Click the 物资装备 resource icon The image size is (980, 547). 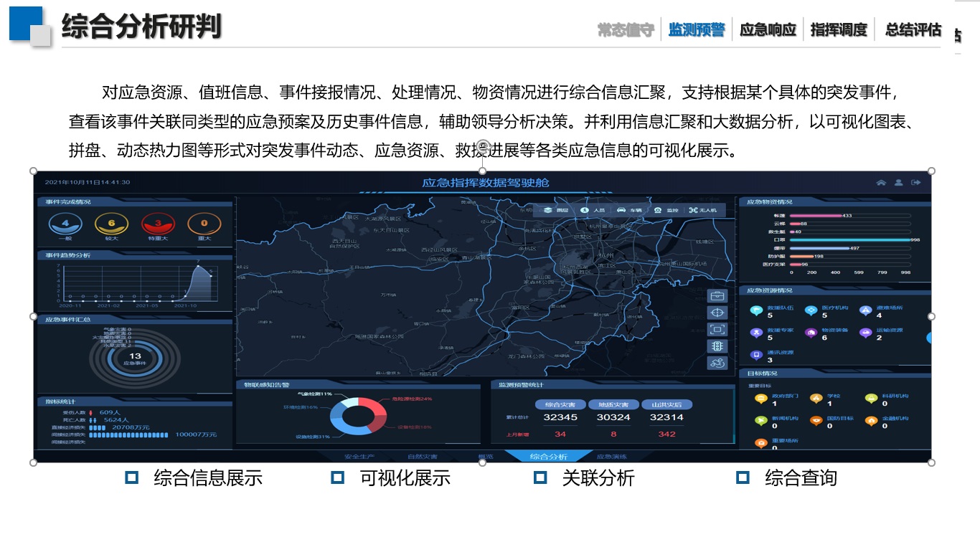pos(811,333)
